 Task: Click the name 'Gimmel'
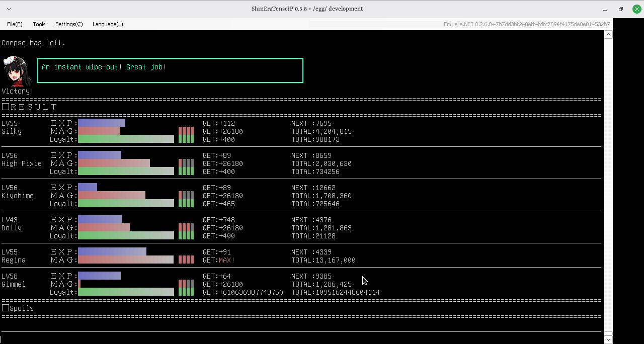(14, 284)
